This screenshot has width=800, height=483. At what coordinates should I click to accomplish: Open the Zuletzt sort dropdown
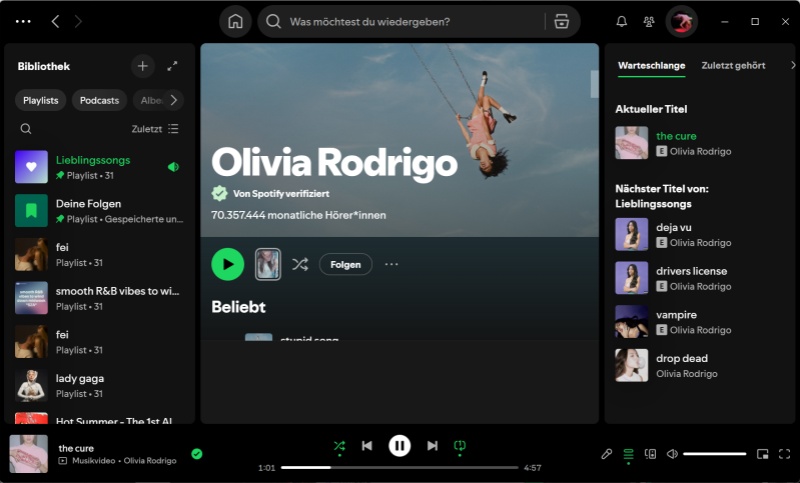click(x=155, y=129)
